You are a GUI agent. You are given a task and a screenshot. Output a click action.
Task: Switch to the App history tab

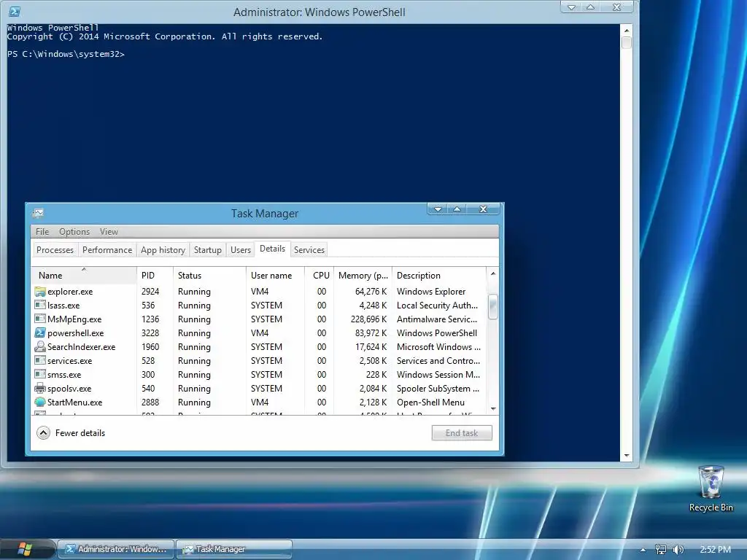[163, 250]
